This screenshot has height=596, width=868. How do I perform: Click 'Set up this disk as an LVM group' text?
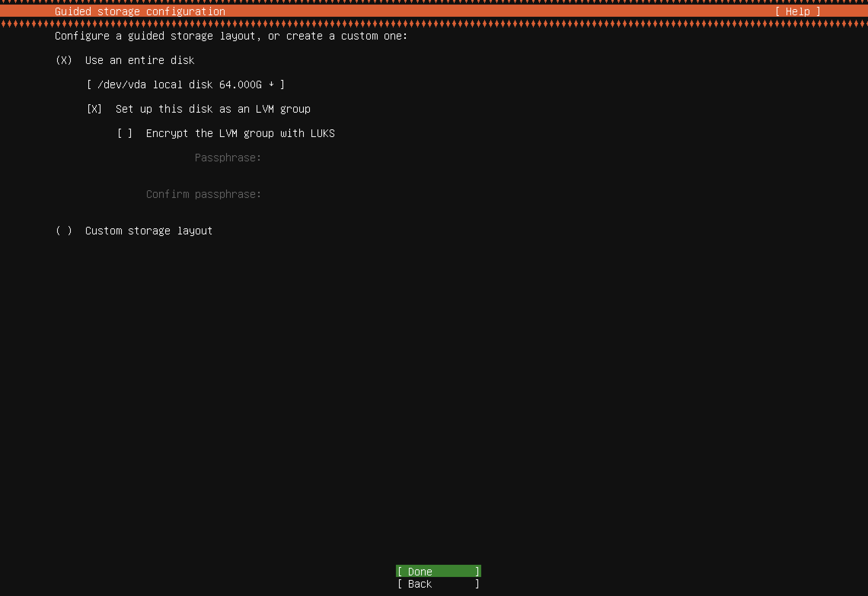click(213, 109)
